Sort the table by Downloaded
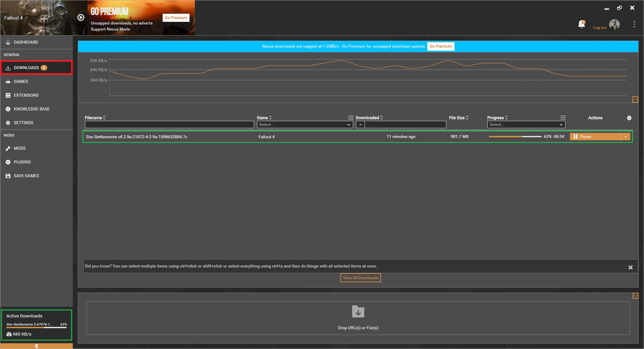This screenshot has height=349, width=644. [x=369, y=118]
